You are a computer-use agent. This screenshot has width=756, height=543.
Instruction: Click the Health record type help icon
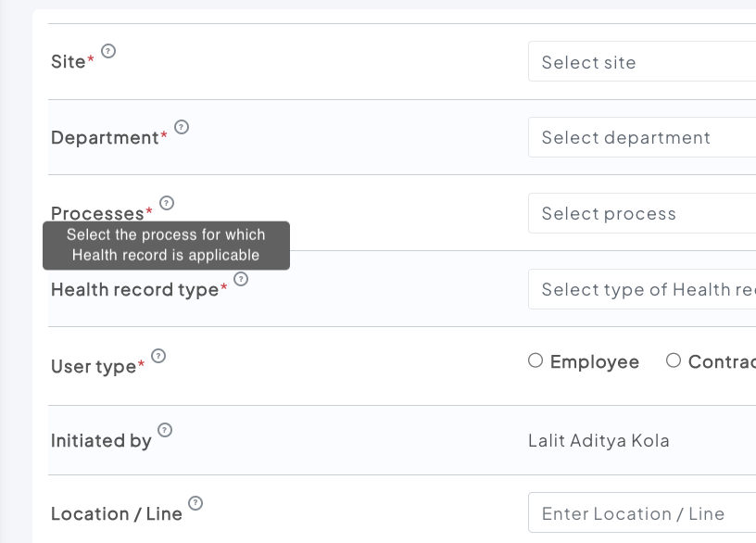[241, 278]
